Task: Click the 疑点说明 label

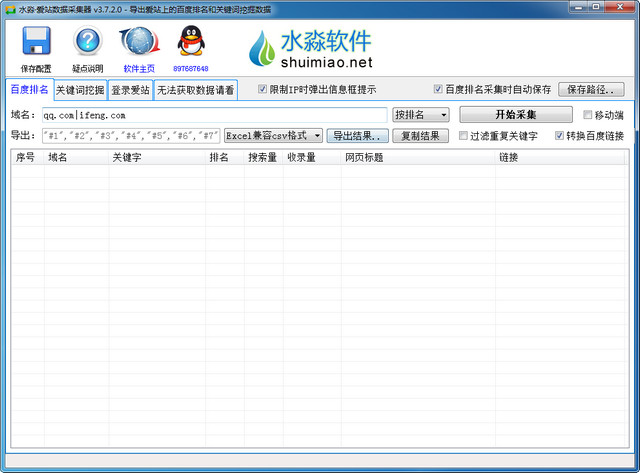Action: coord(88,69)
